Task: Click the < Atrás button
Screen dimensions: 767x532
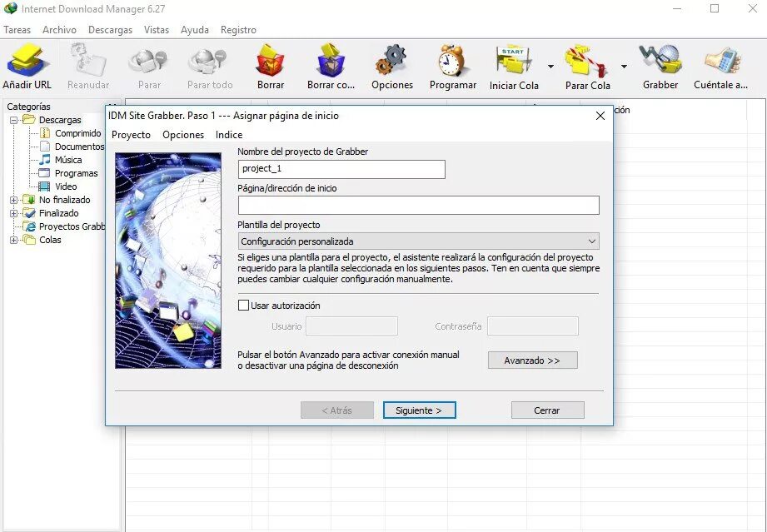Action: [x=337, y=410]
